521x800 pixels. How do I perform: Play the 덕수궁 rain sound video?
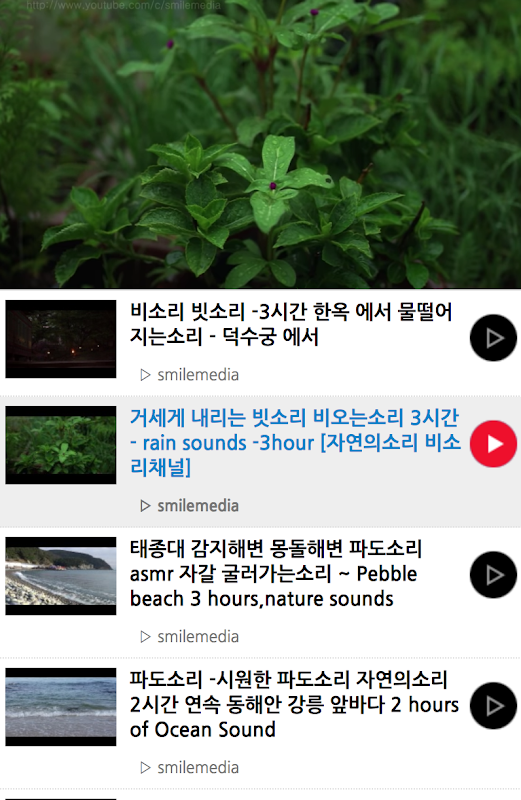tap(493, 338)
